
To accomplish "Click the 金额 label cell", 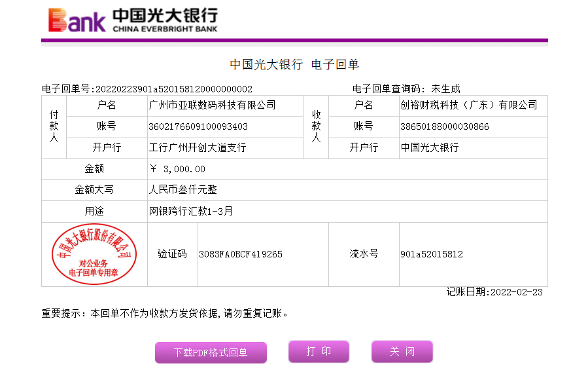I will 94,169.
